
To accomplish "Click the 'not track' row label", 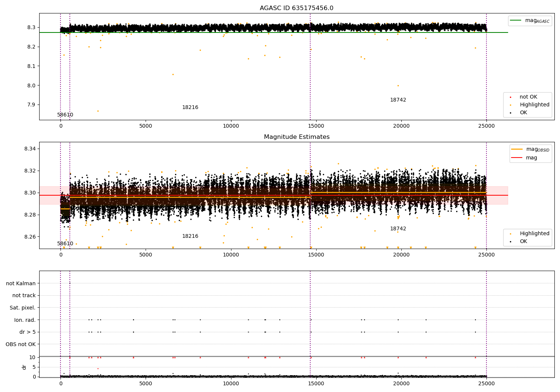I will tap(24, 296).
